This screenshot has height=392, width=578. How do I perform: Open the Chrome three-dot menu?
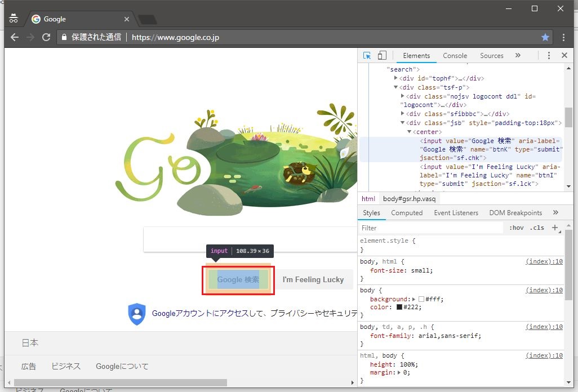(563, 37)
